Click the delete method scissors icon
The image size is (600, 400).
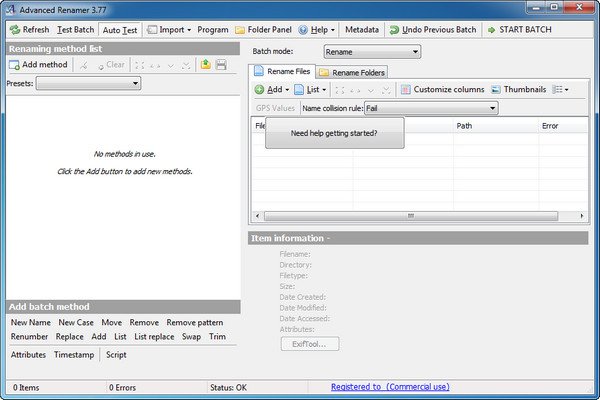[x=83, y=65]
